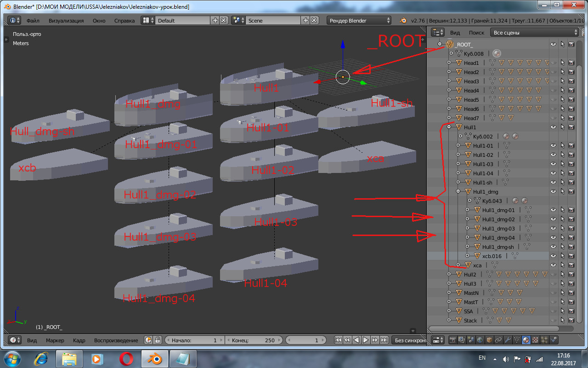Expand the Hull2 tree node
The width and height of the screenshot is (588, 368).
click(x=449, y=275)
